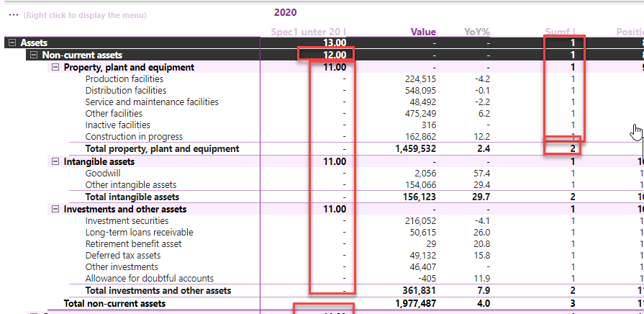Select Long-term loans receivable row label

[139, 233]
